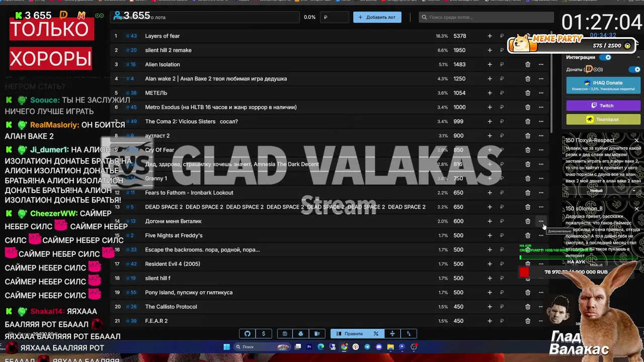Click the IHAQ Donate integration button
Screen dimensions: 644x362
coord(603,85)
